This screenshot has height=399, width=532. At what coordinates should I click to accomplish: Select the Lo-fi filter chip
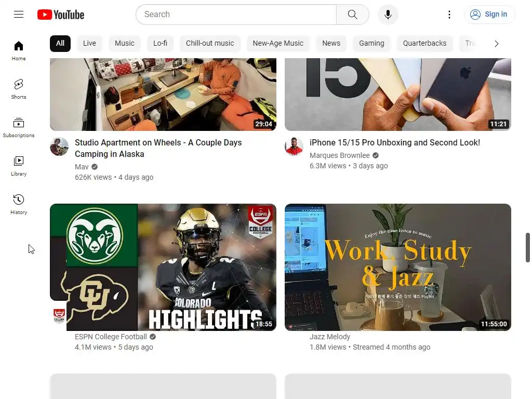[160, 44]
